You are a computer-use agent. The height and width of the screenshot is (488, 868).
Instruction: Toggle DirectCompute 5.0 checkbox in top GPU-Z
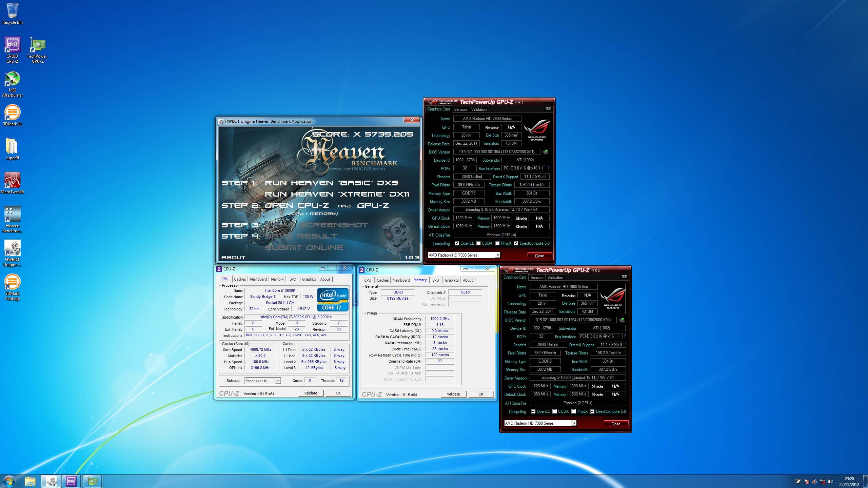(x=516, y=243)
